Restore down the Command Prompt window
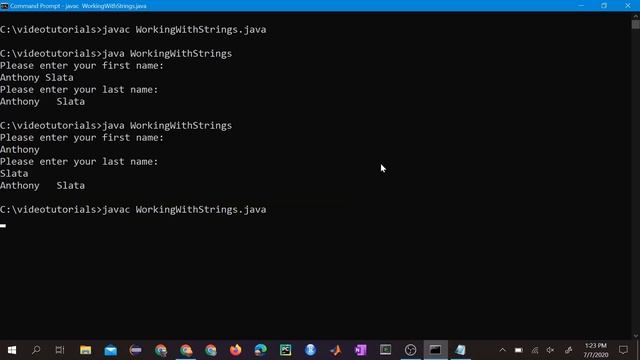The image size is (640, 360). pos(604,6)
